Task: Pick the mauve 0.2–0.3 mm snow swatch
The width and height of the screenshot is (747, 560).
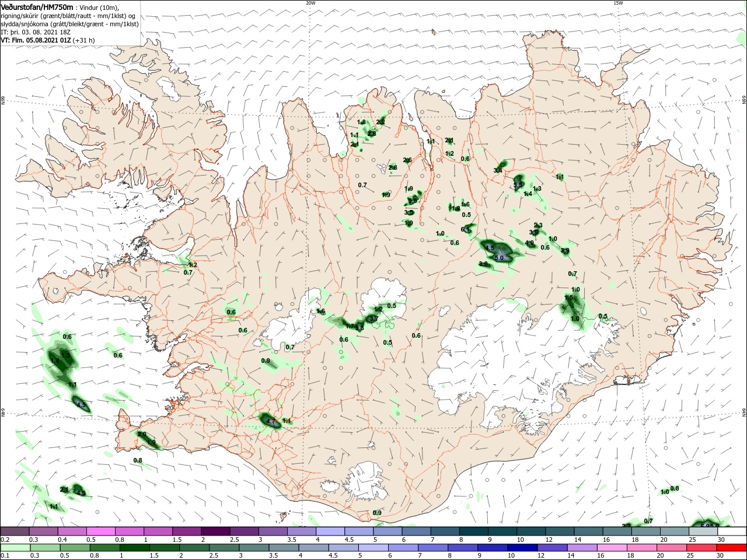Action: 15,531
